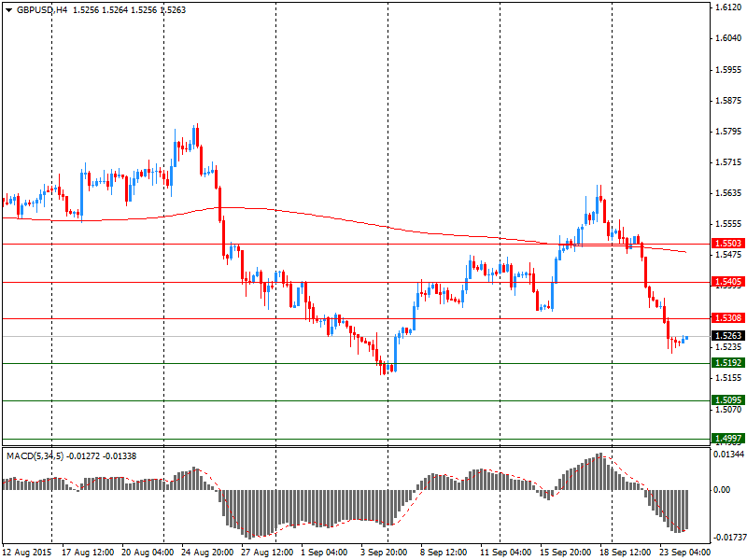Click the 24 Aug 20:00 time label
The width and height of the screenshot is (747, 560).
click(207, 553)
